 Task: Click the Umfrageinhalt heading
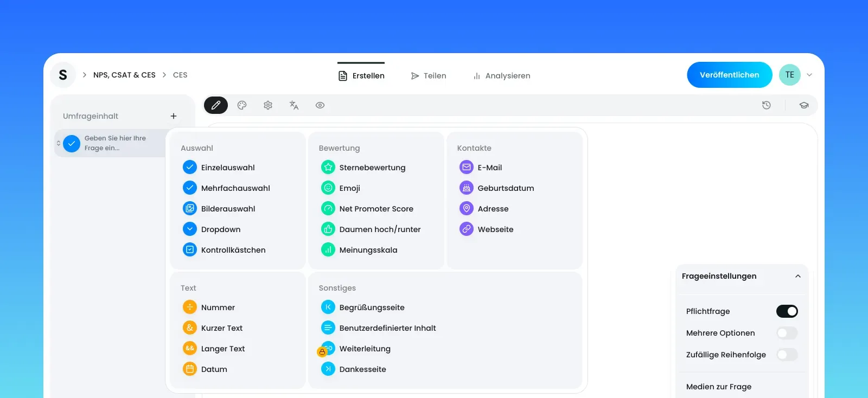pyautogui.click(x=91, y=116)
